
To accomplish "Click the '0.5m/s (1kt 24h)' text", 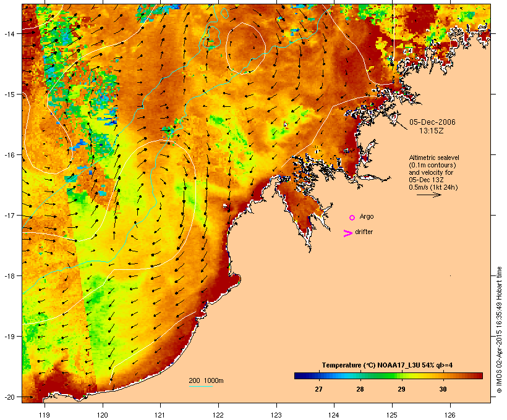I will coord(433,187).
